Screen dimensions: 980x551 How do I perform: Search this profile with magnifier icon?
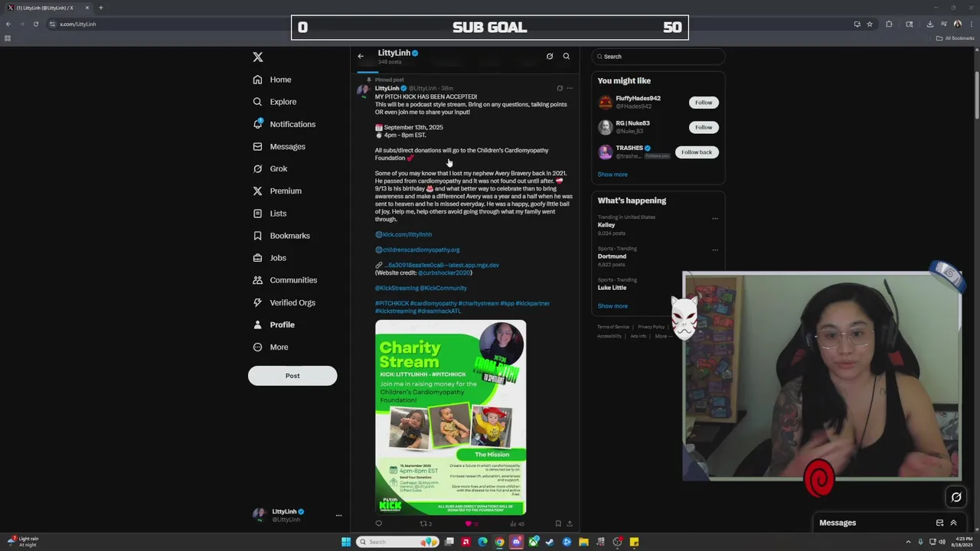567,56
